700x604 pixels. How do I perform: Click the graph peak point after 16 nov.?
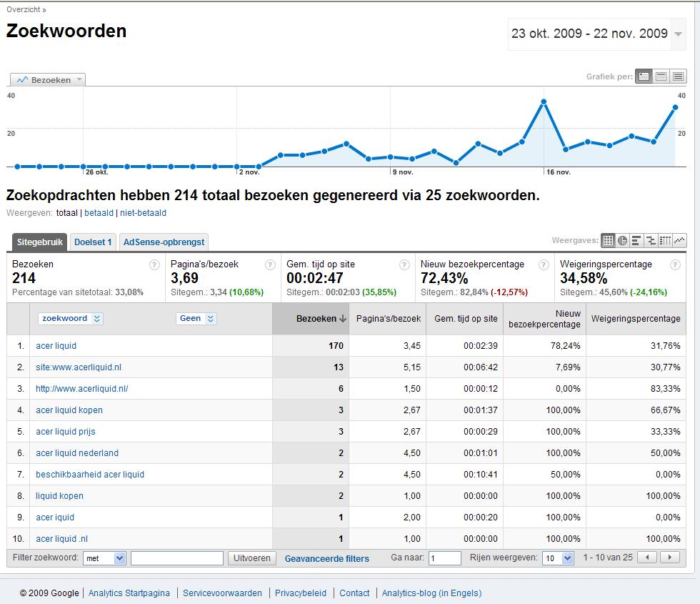point(544,102)
